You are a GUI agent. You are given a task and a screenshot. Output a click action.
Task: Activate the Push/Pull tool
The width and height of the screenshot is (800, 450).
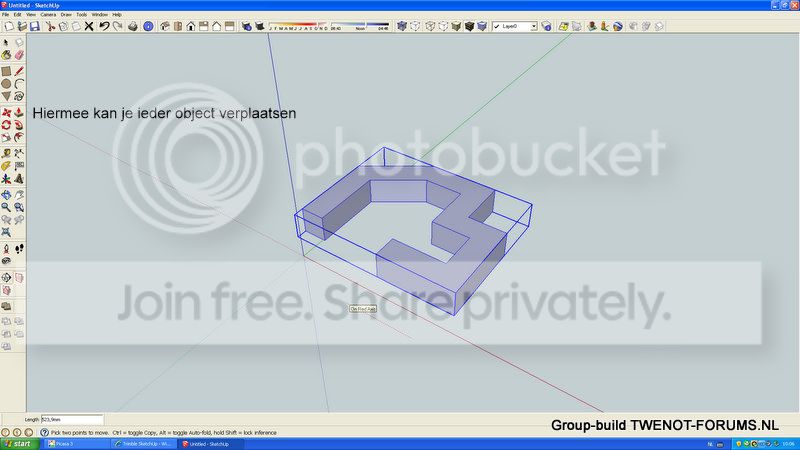(19, 112)
